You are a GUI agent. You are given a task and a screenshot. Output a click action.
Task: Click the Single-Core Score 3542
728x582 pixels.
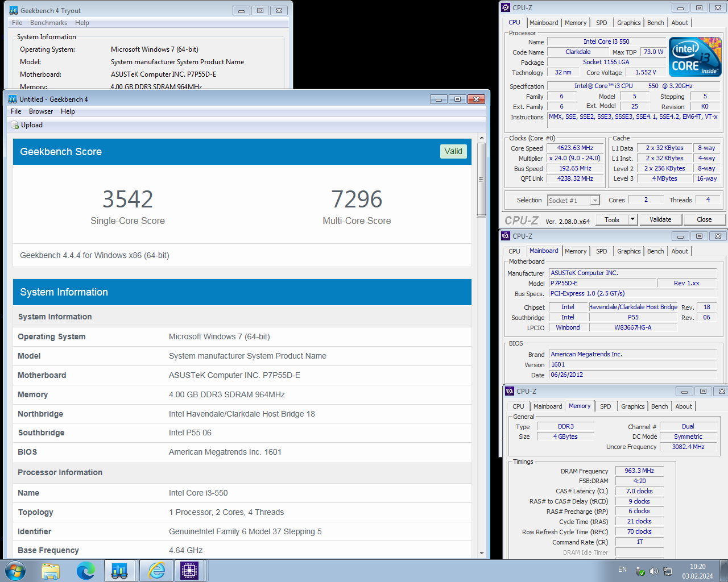(127, 199)
